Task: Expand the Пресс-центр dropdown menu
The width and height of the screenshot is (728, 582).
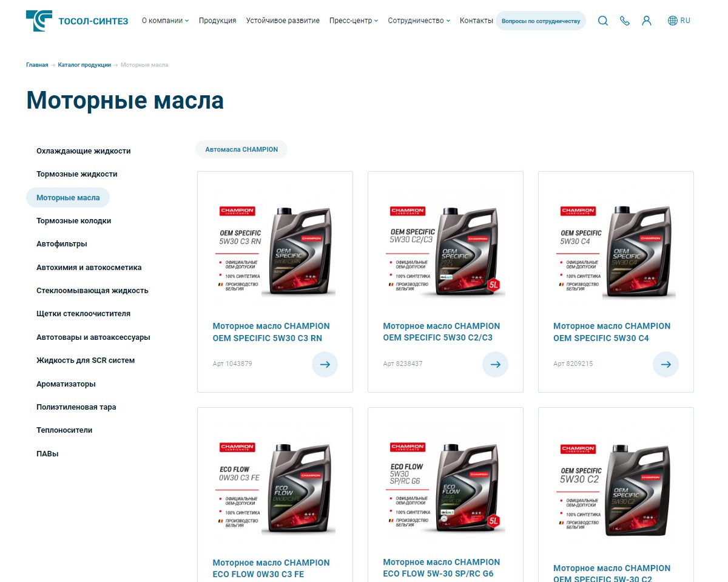Action: click(x=354, y=21)
